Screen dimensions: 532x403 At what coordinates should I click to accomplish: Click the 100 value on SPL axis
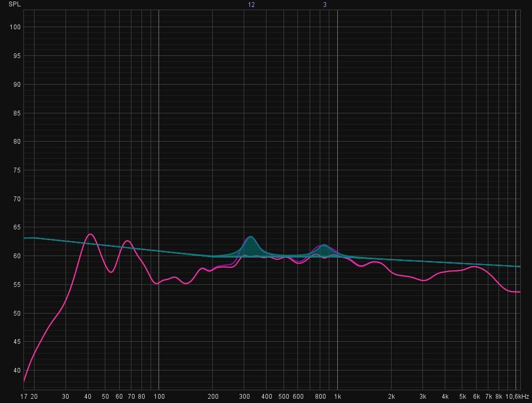pyautogui.click(x=15, y=27)
